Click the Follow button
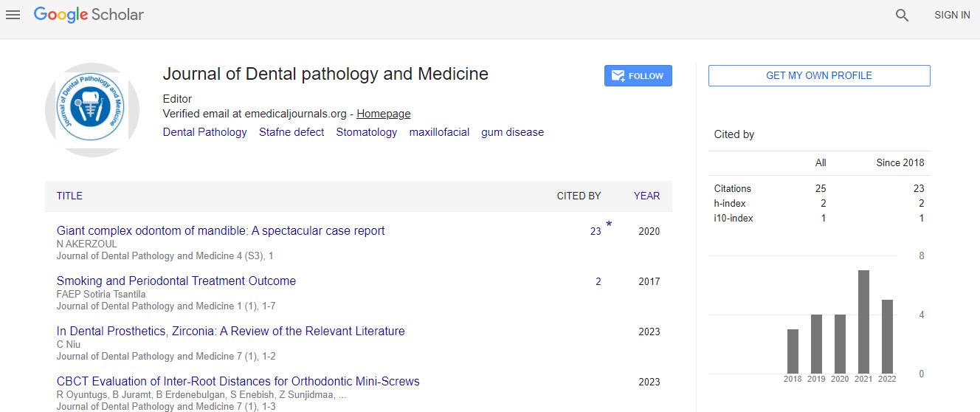This screenshot has height=412, width=980. coord(638,76)
